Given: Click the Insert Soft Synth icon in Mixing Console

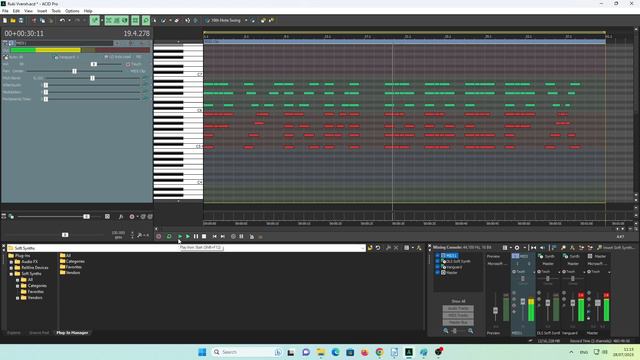Looking at the screenshot, I should [599, 247].
